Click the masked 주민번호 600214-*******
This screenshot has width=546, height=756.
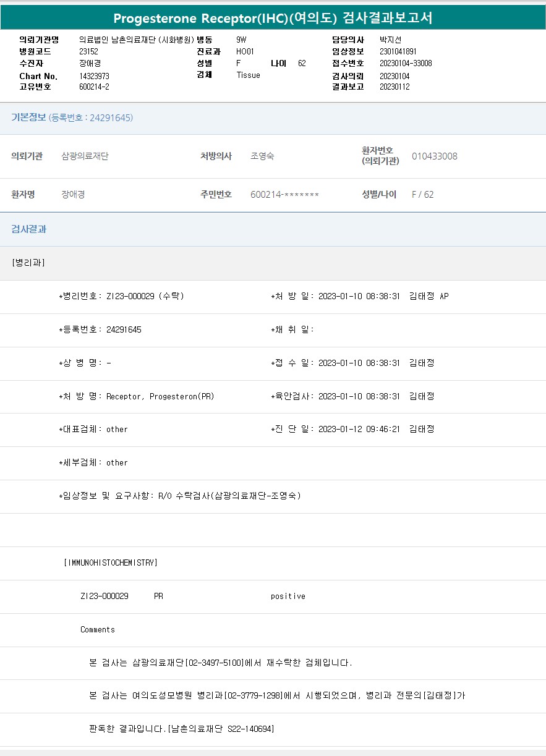point(284,195)
